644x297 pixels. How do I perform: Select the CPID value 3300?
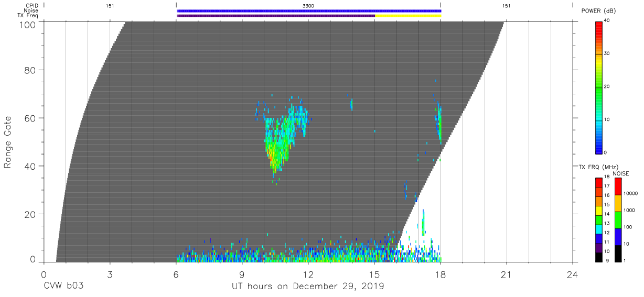[308, 5]
